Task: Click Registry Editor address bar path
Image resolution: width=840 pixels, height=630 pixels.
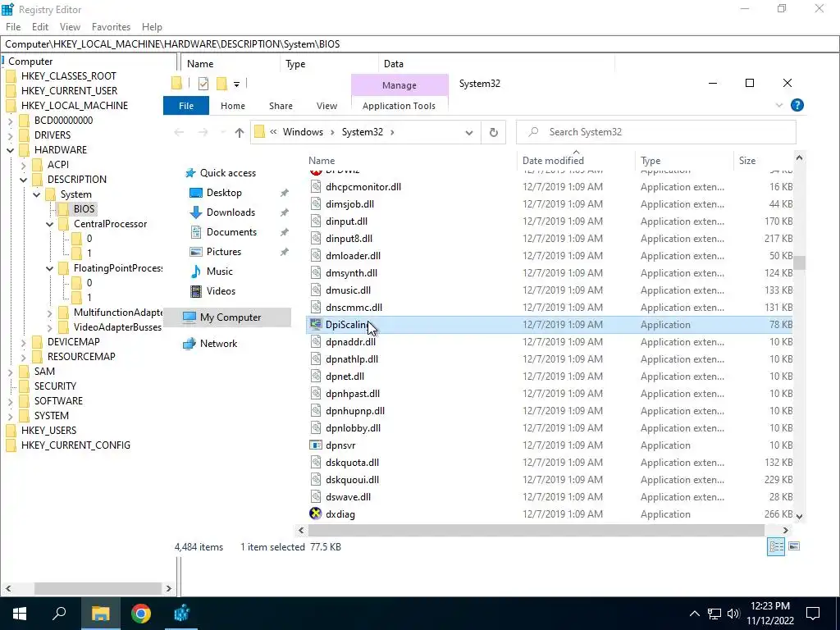Action: coord(420,44)
